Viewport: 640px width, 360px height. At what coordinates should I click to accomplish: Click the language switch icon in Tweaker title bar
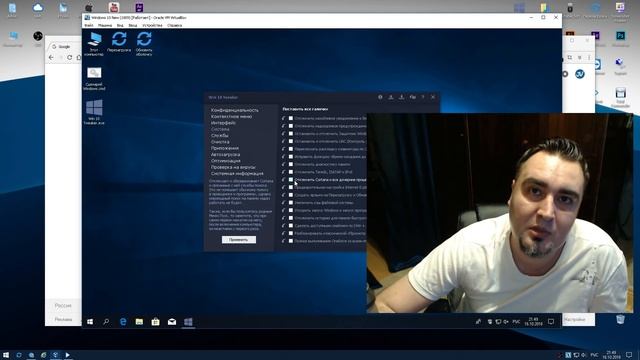(x=413, y=97)
